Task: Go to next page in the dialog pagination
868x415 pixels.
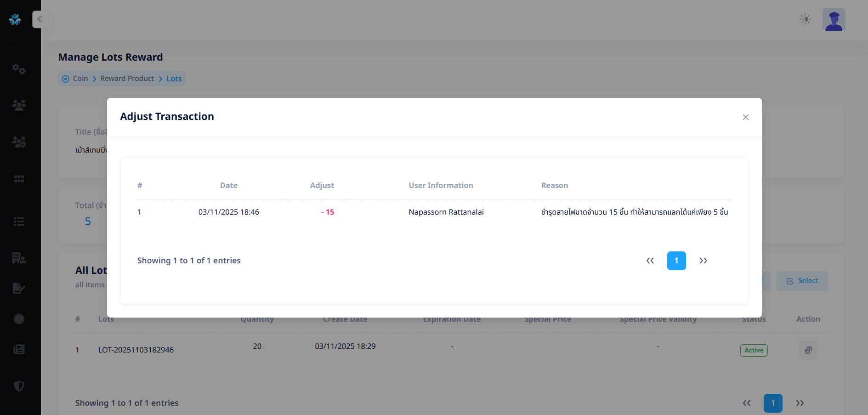Action: point(703,261)
